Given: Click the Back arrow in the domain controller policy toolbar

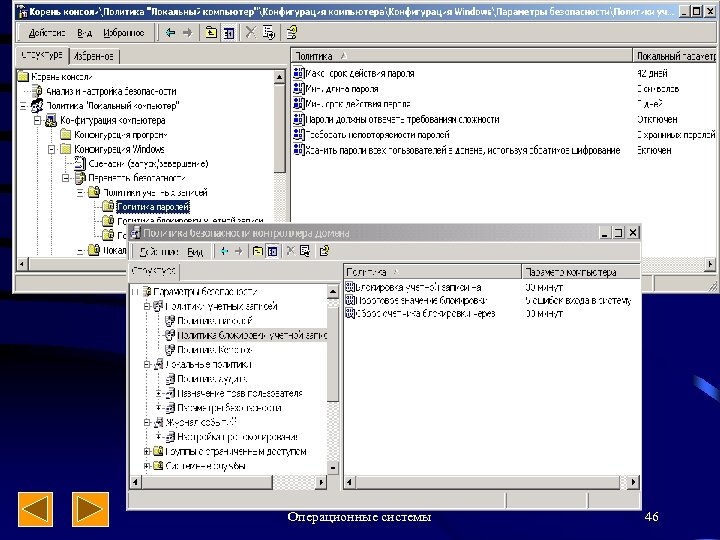Looking at the screenshot, I should point(224,251).
